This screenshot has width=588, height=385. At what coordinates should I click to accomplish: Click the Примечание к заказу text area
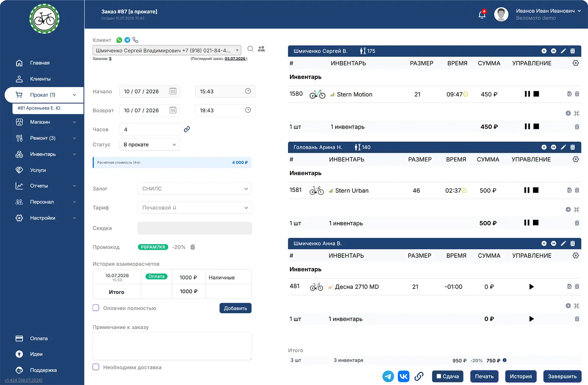coord(172,346)
